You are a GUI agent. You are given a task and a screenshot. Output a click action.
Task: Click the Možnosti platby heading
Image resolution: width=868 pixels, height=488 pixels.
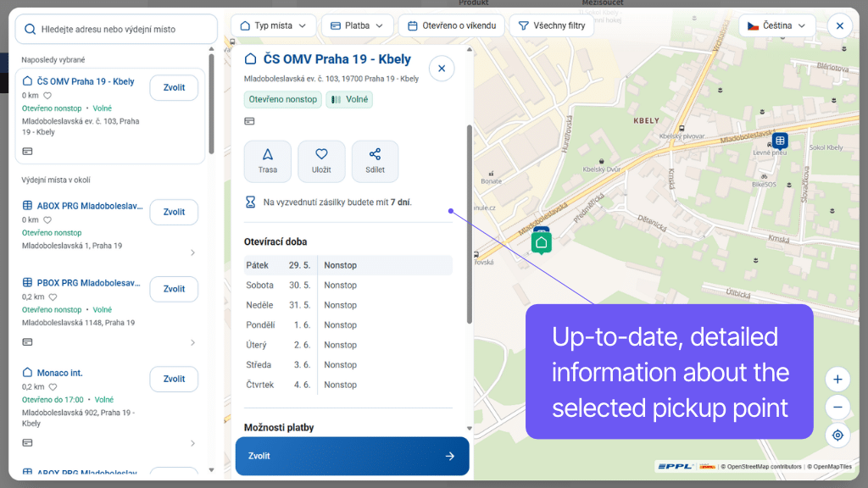click(x=279, y=427)
